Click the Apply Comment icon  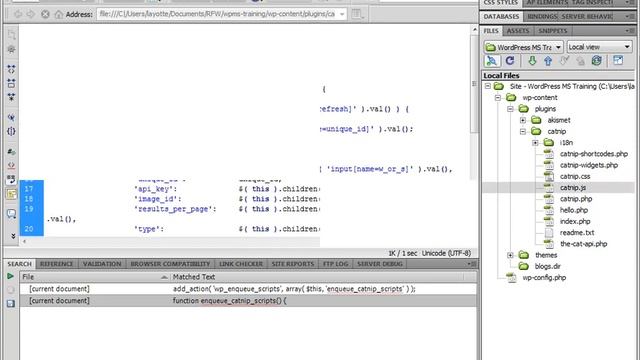(x=11, y=213)
